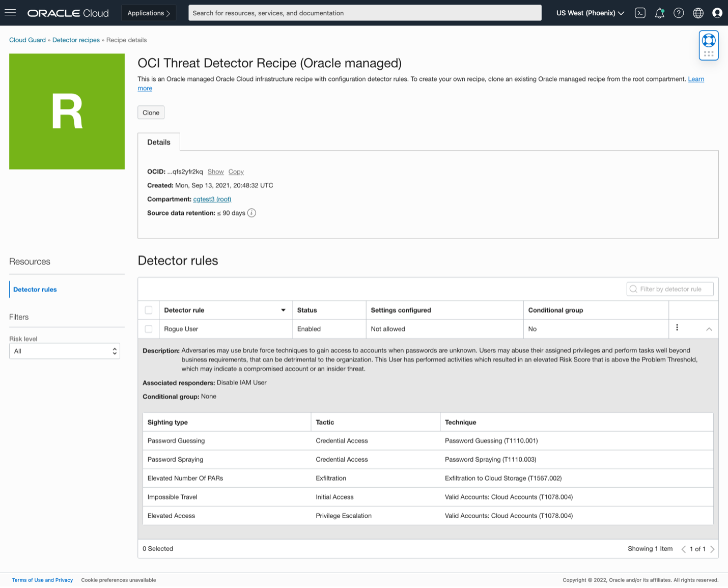Click Exfiltration to Cloud Storage (T1567.002) technique
The height and width of the screenshot is (588, 728).
click(503, 479)
